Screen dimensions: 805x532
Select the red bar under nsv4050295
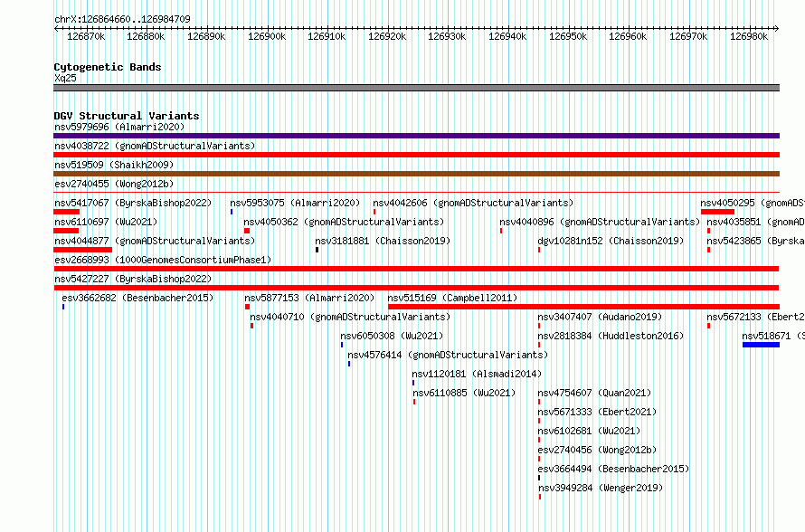tap(718, 212)
